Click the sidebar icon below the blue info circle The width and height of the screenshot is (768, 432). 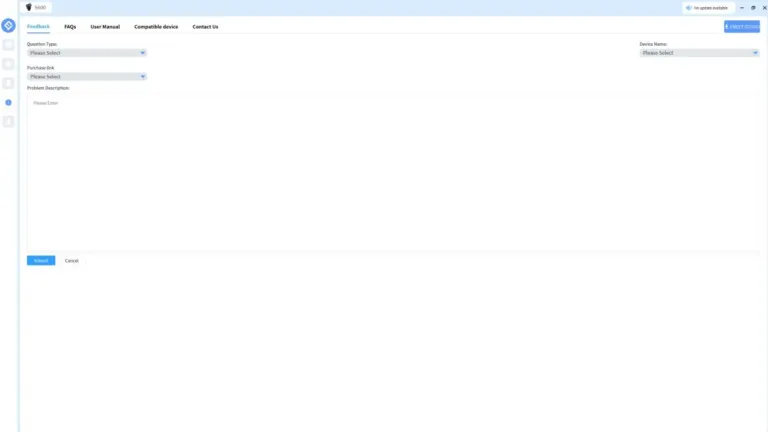[8, 121]
